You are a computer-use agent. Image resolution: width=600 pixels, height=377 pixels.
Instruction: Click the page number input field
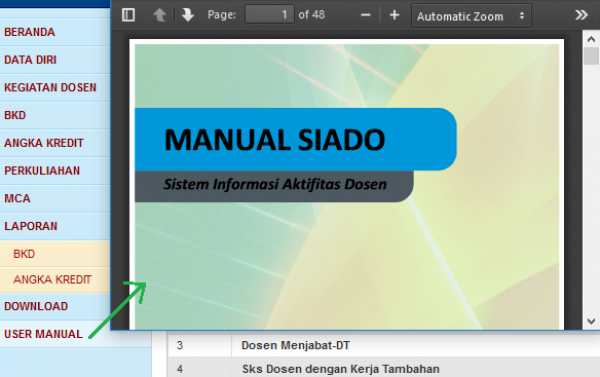[x=269, y=15]
